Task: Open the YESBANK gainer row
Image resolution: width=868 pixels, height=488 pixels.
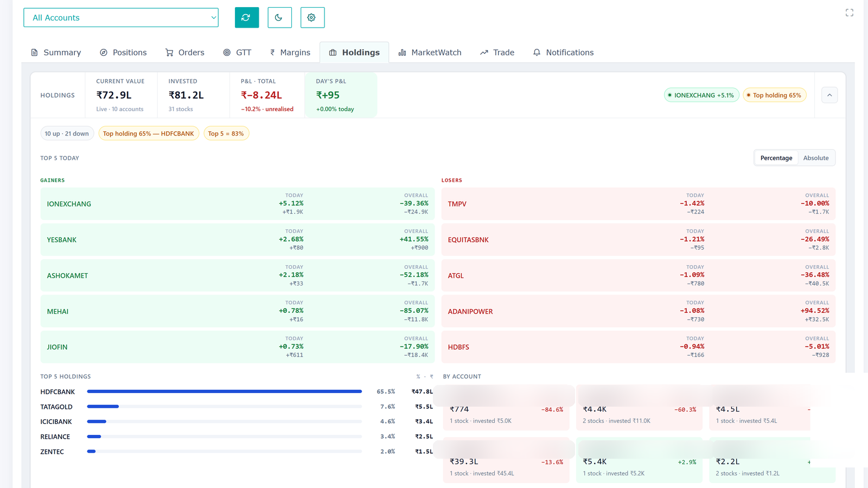Action: click(238, 240)
